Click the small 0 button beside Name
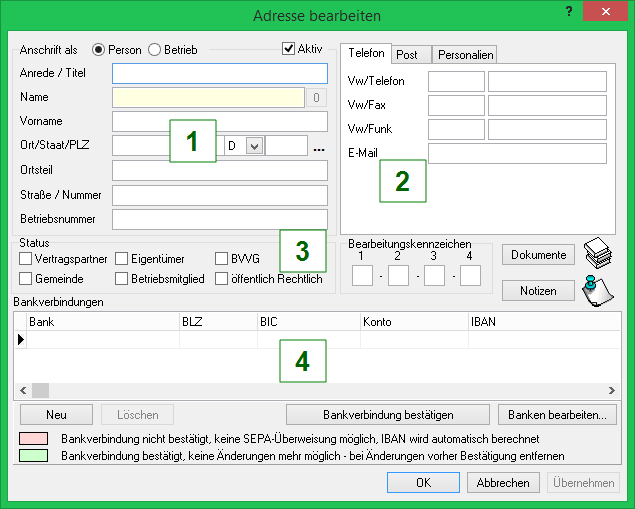The width and height of the screenshot is (635, 509). point(317,97)
